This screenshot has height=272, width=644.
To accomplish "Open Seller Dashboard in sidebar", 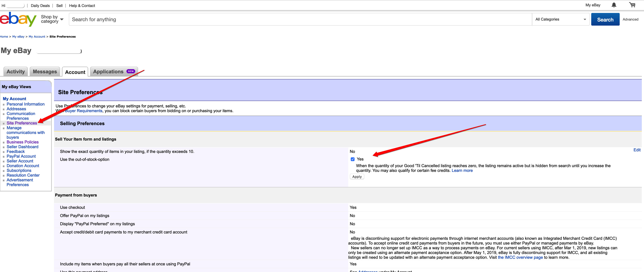I will 22,147.
